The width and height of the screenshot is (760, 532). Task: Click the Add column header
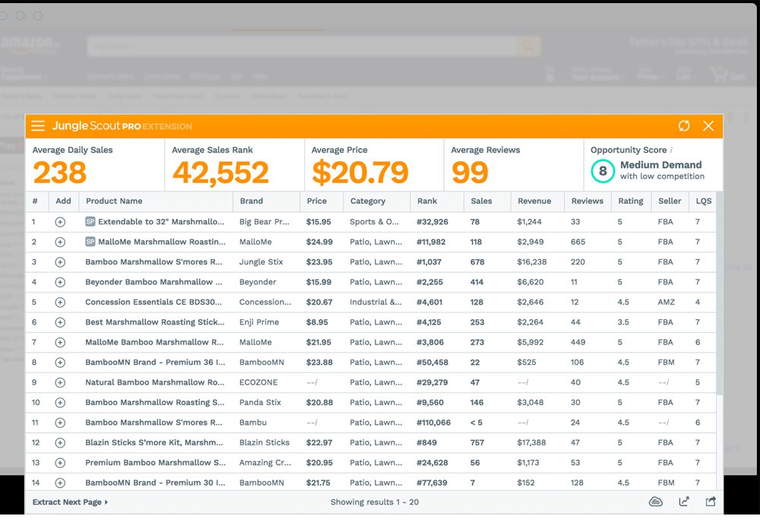coord(63,201)
